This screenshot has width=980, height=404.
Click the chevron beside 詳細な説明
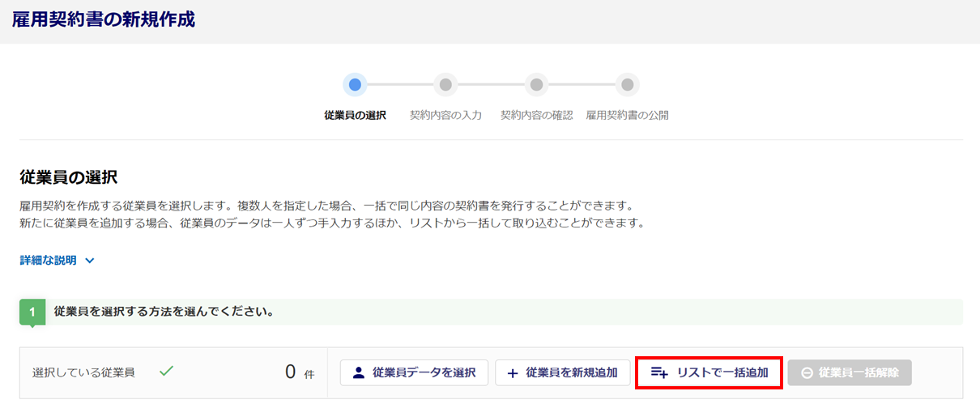pos(89,261)
